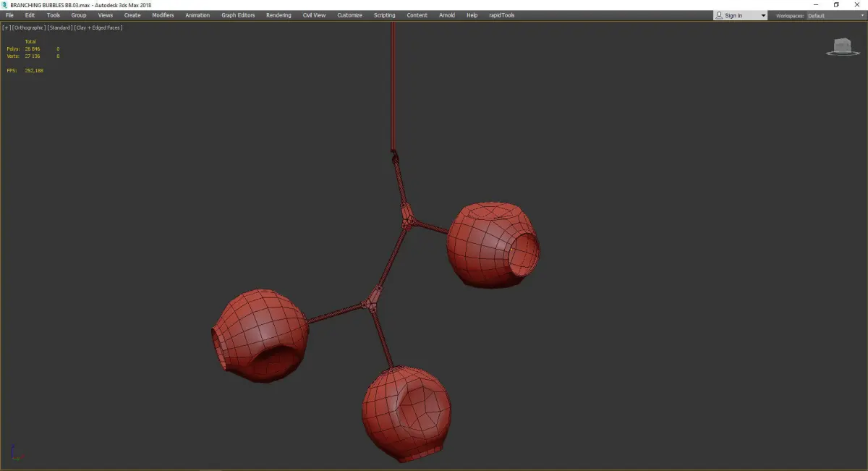Click the ViewCube in the viewport corner

pyautogui.click(x=842, y=46)
